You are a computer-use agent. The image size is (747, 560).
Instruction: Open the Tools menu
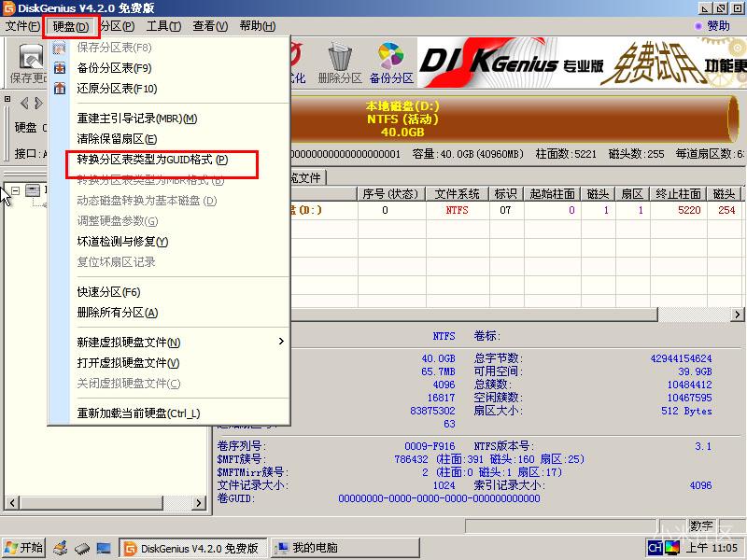point(163,26)
